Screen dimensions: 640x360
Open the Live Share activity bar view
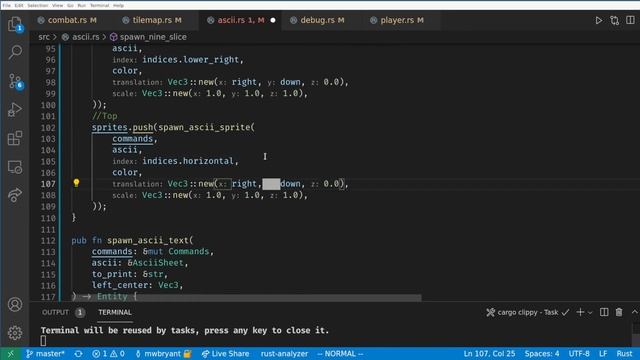point(15,195)
